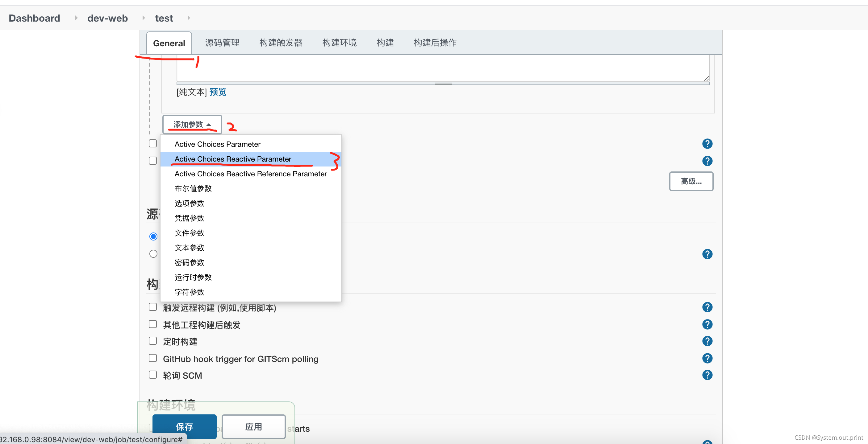Viewport: 868px width, 444px height.
Task: Open help for the 触发远程构建 option
Action: pyautogui.click(x=707, y=307)
